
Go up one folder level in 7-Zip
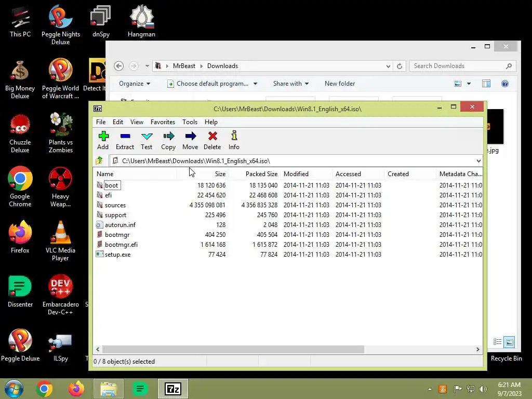[99, 161]
